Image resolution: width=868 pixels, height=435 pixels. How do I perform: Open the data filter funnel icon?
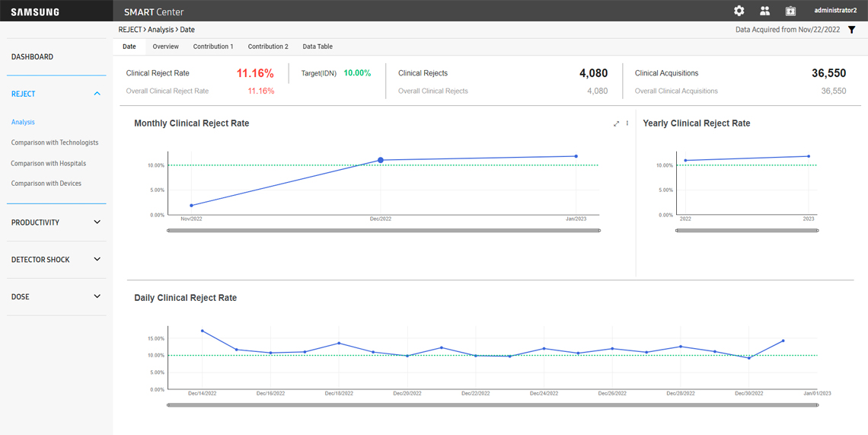pos(852,30)
